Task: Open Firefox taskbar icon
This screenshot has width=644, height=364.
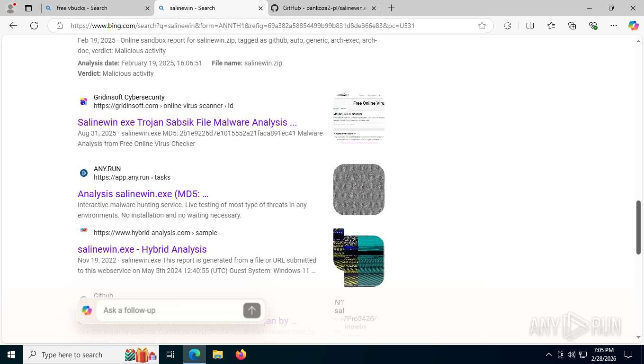Action: (x=241, y=355)
